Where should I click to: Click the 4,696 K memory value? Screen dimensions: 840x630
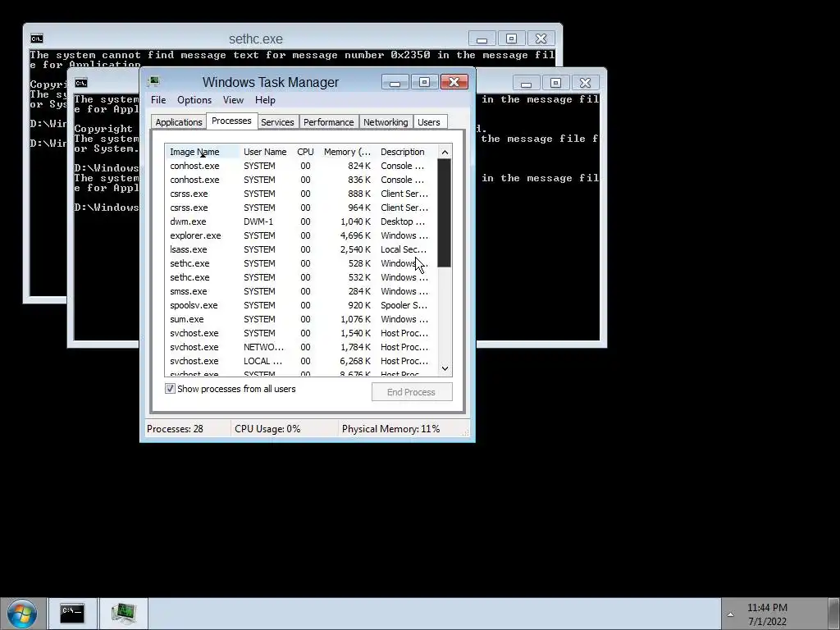pos(355,235)
